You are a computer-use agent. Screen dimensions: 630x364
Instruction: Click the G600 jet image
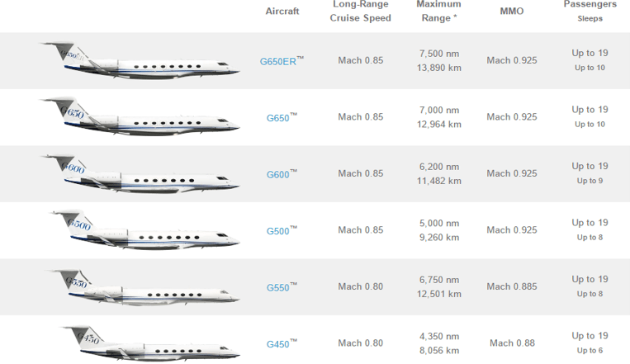(x=140, y=173)
